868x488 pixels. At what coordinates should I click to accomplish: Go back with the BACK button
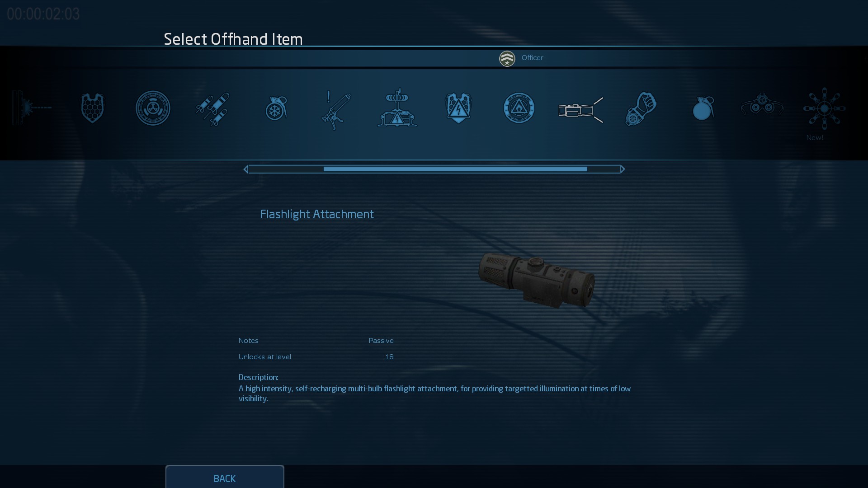coord(225,477)
